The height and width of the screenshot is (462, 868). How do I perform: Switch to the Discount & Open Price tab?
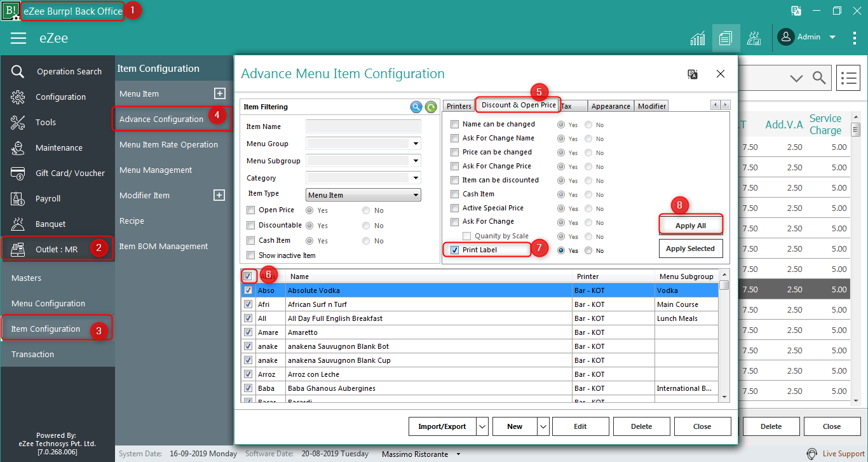pyautogui.click(x=519, y=105)
